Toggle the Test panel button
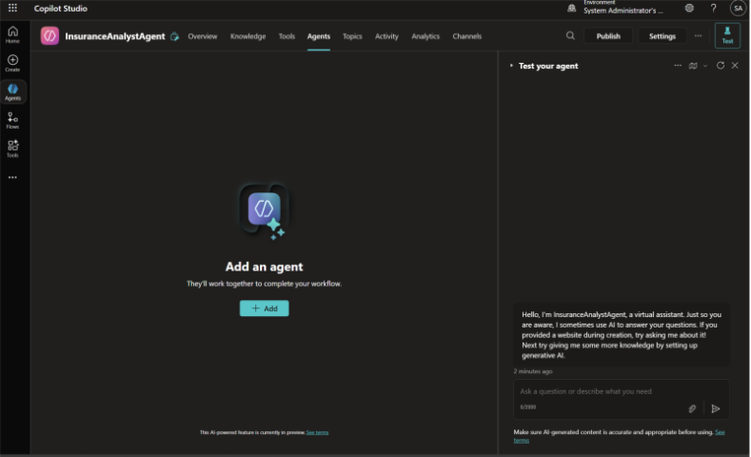The width and height of the screenshot is (751, 457). tap(727, 35)
